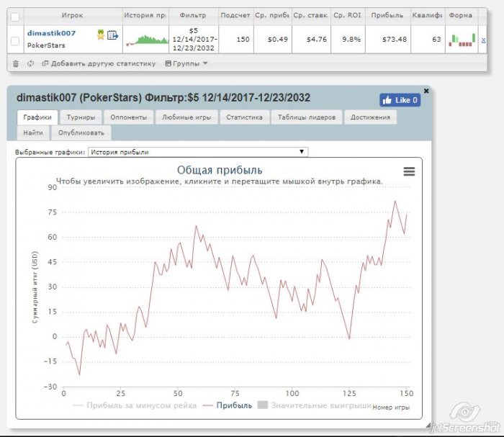
Task: Click Добавить другую статистику
Action: pyautogui.click(x=99, y=63)
